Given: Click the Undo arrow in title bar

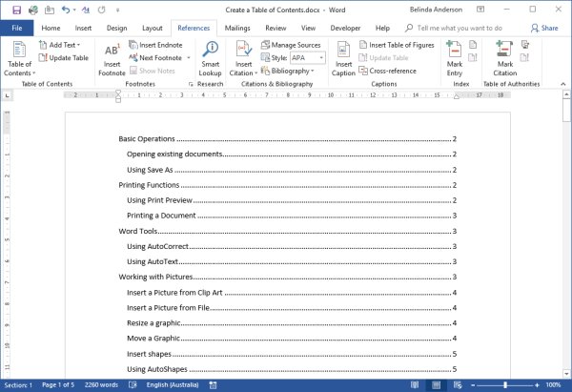Looking at the screenshot, I should (x=65, y=10).
